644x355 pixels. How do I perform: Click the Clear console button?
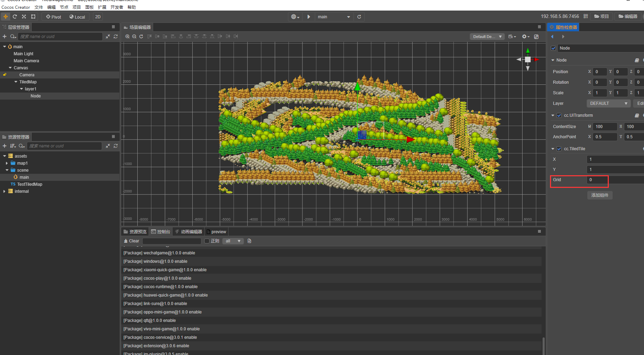131,241
